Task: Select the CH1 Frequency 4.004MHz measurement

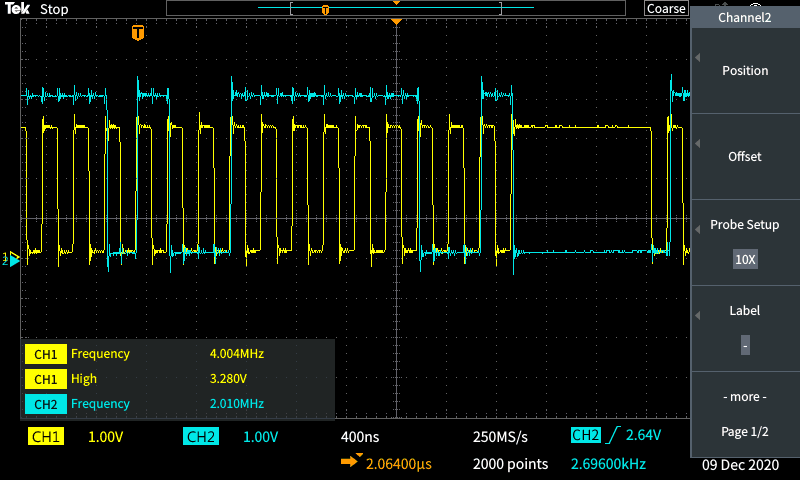Action: (x=177, y=353)
